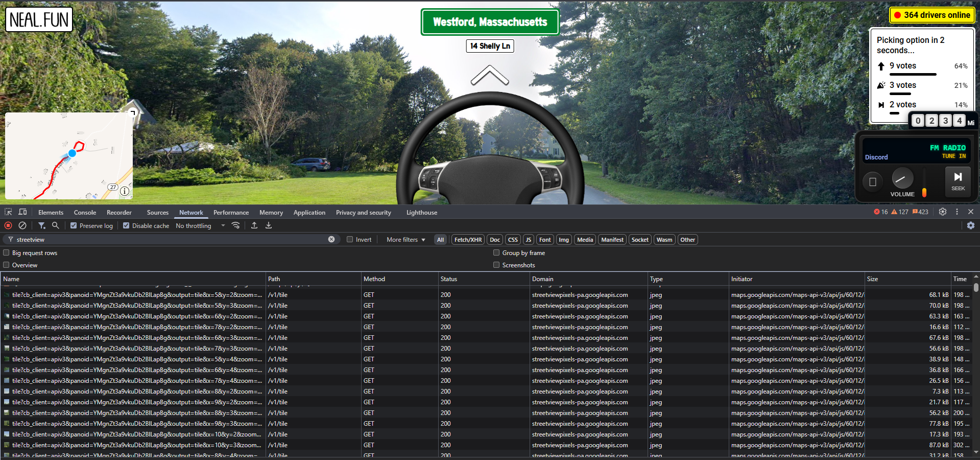
Task: Clear the network log
Action: coord(22,225)
